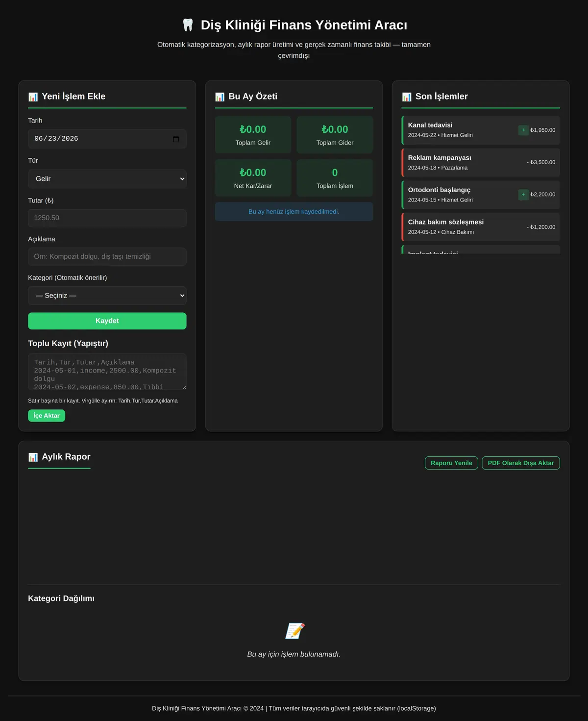The image size is (588, 721).
Task: Select the Cihaz bakım sözleşmesi transaction
Action: [x=481, y=227]
